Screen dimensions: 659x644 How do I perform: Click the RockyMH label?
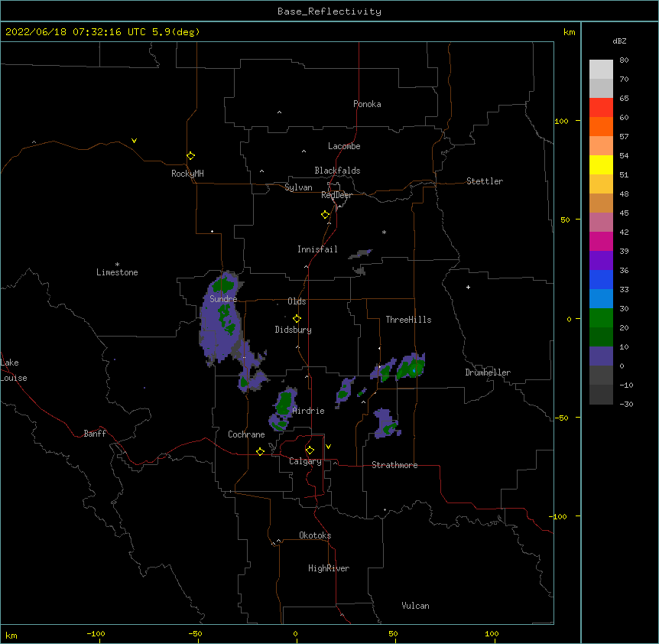(x=187, y=174)
